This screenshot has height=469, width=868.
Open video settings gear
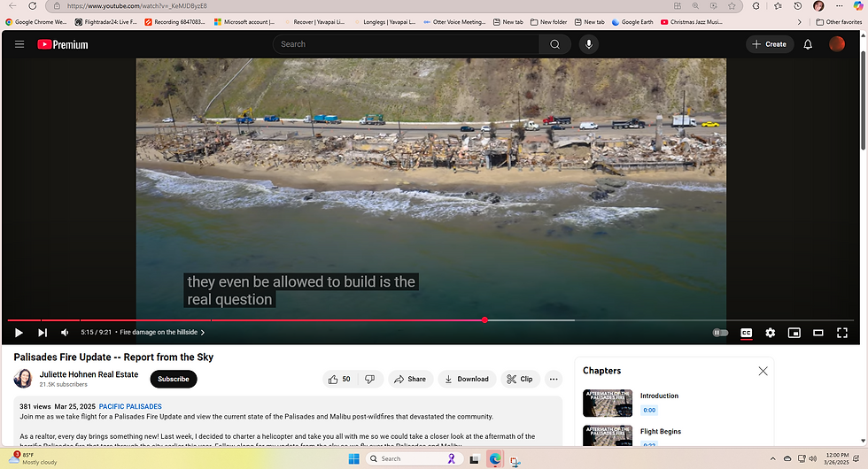[x=770, y=333]
